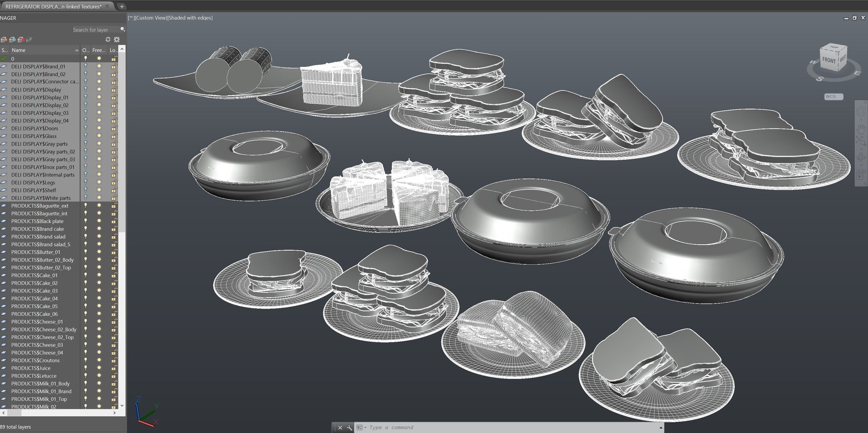Click the W compass direction on ViewCube ring
The height and width of the screenshot is (433, 868).
coord(813,62)
